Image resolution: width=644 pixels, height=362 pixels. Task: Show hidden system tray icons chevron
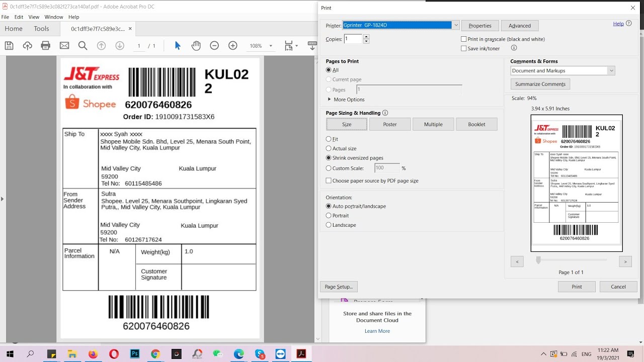543,354
